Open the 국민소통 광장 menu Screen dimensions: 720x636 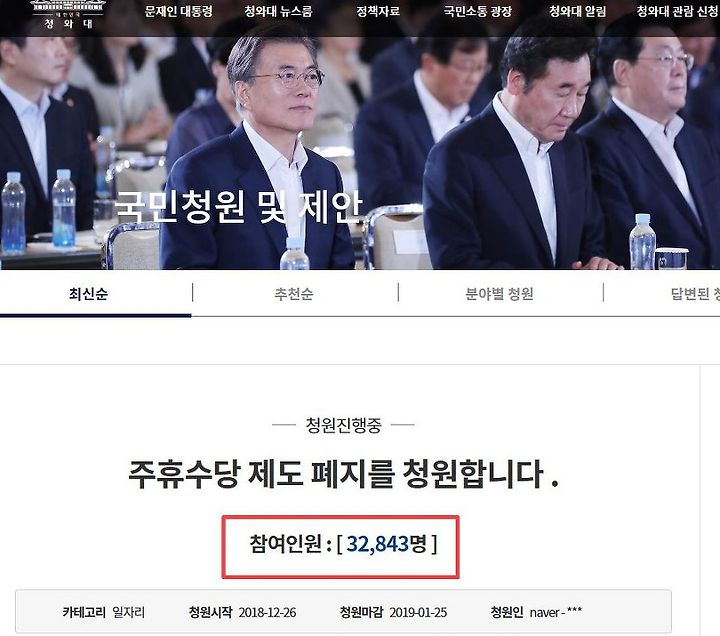pos(478,11)
